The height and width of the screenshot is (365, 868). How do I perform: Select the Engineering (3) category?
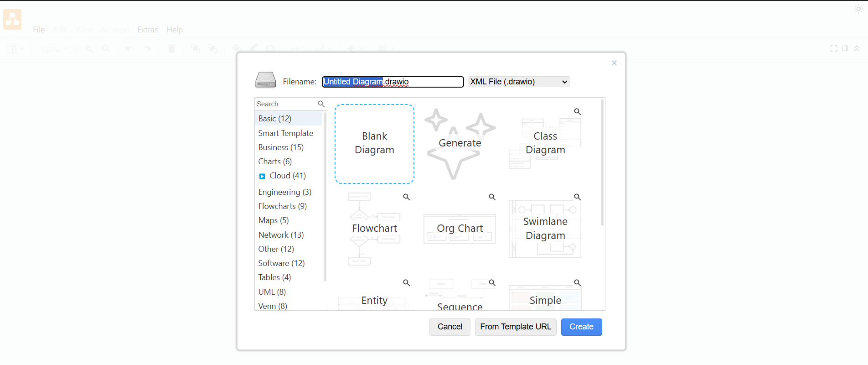click(289, 192)
